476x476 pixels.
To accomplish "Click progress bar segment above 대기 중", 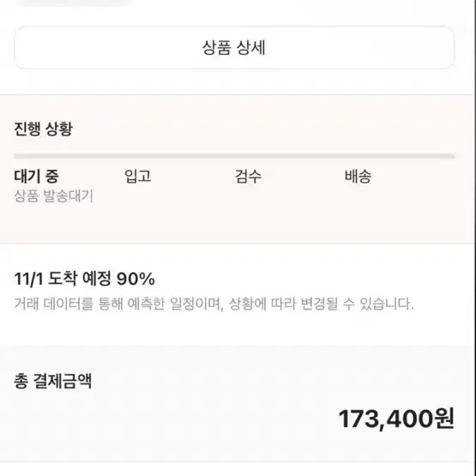I will tap(69, 156).
